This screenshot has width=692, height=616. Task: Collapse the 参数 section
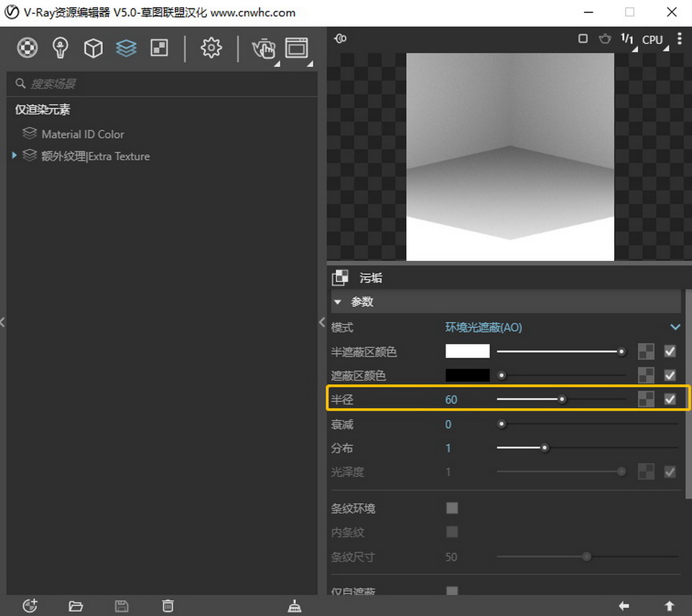337,302
